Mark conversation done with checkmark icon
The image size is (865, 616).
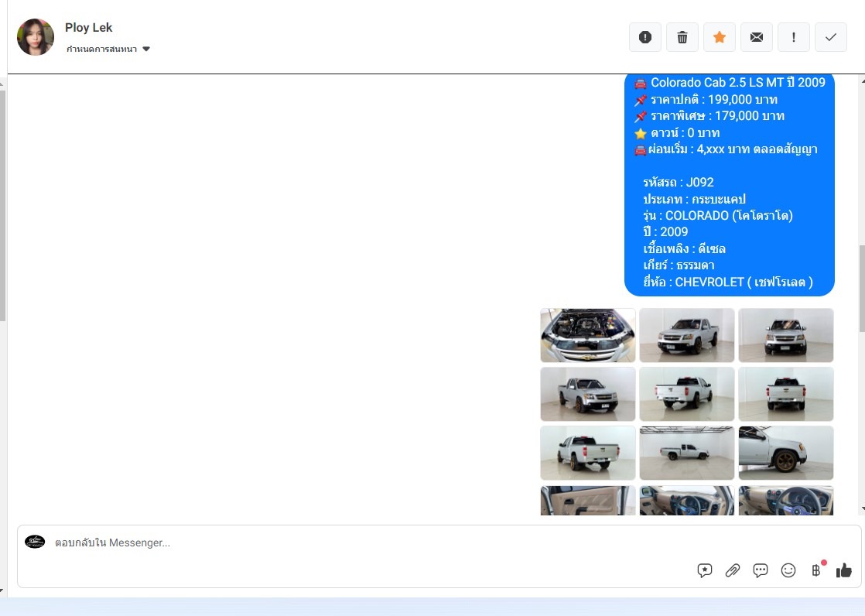coord(831,37)
